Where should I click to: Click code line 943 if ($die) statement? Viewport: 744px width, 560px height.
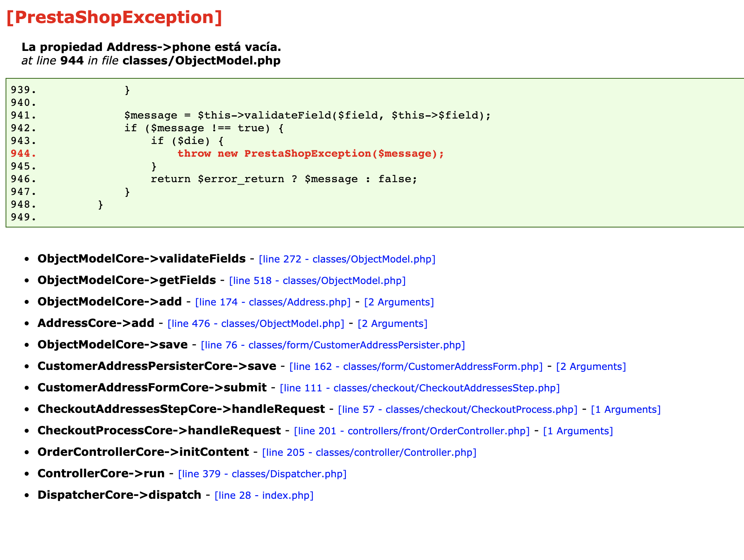pyautogui.click(x=187, y=141)
